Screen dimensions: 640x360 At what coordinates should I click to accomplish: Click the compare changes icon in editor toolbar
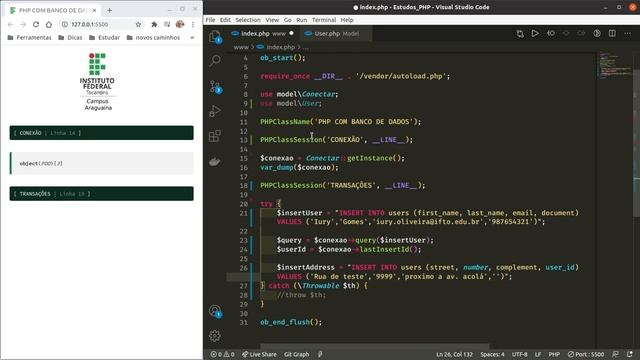pyautogui.click(x=520, y=33)
